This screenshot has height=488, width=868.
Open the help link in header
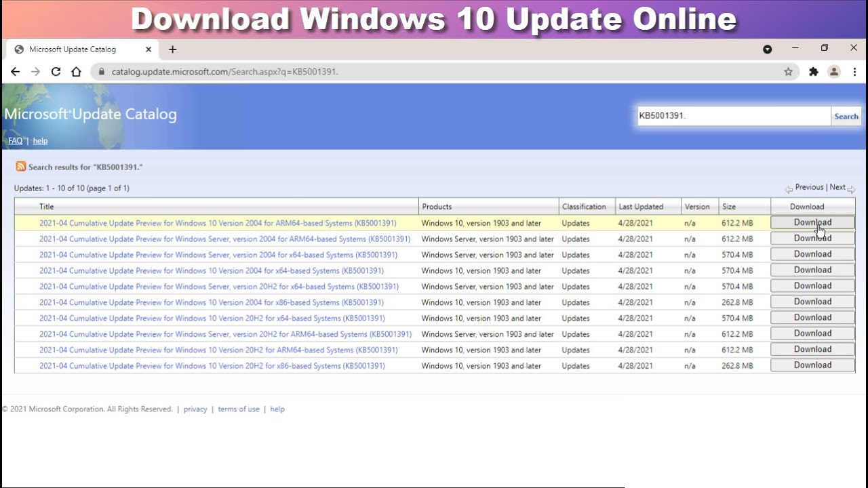[40, 141]
